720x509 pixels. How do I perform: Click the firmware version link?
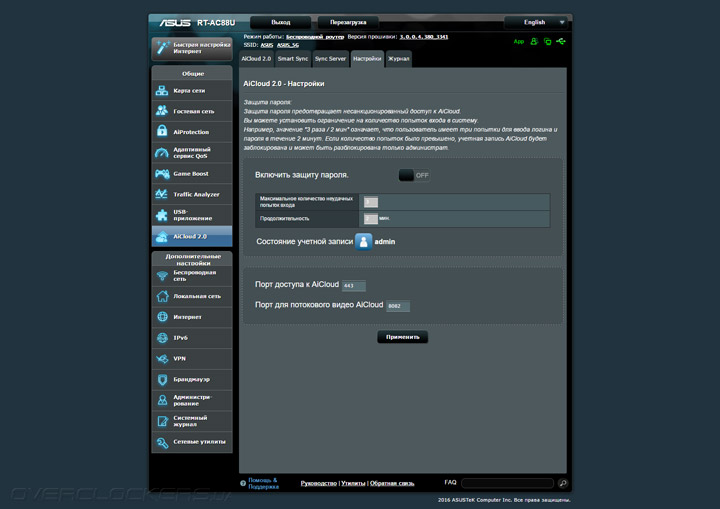[423, 37]
